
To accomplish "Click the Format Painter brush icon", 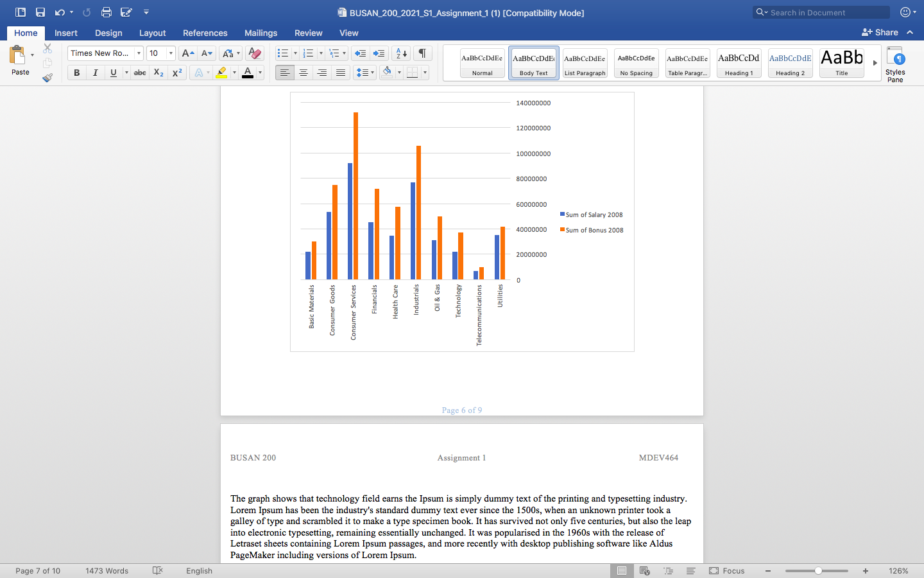I will 47,78.
